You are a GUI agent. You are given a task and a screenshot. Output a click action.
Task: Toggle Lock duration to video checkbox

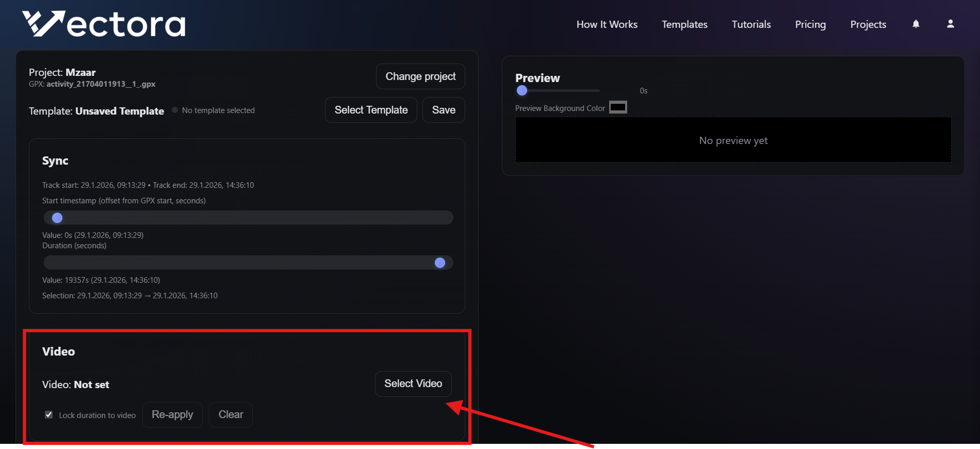coord(48,415)
